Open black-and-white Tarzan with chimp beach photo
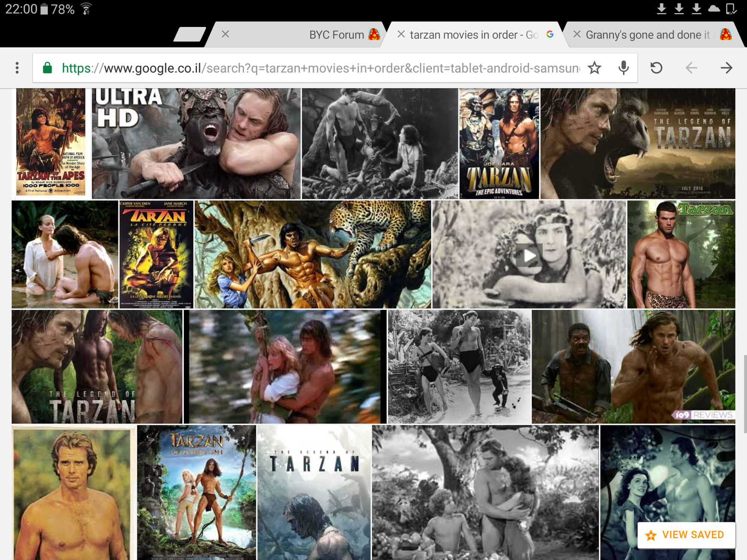 tap(459, 367)
